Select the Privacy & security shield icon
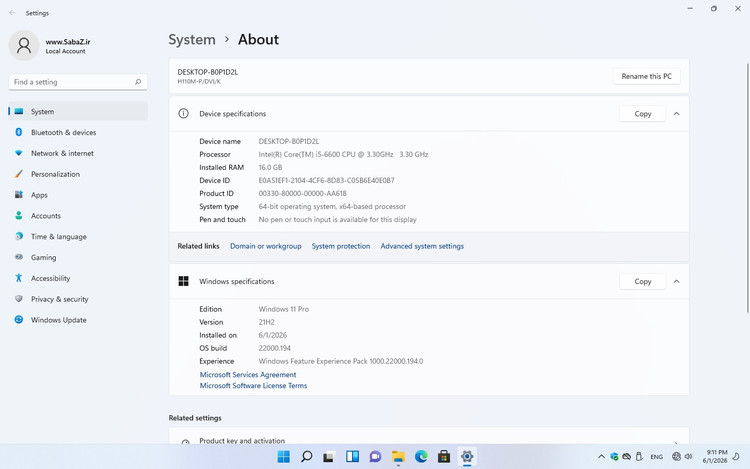This screenshot has height=469, width=750. pos(19,299)
